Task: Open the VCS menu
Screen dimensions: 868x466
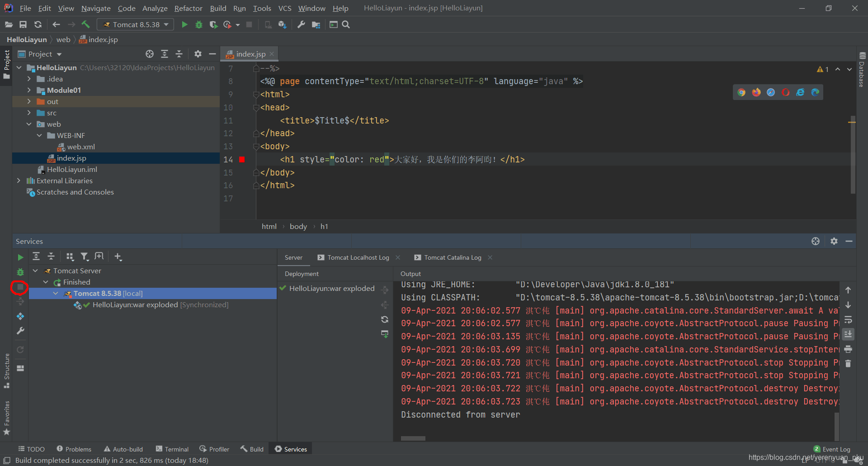Action: (285, 8)
